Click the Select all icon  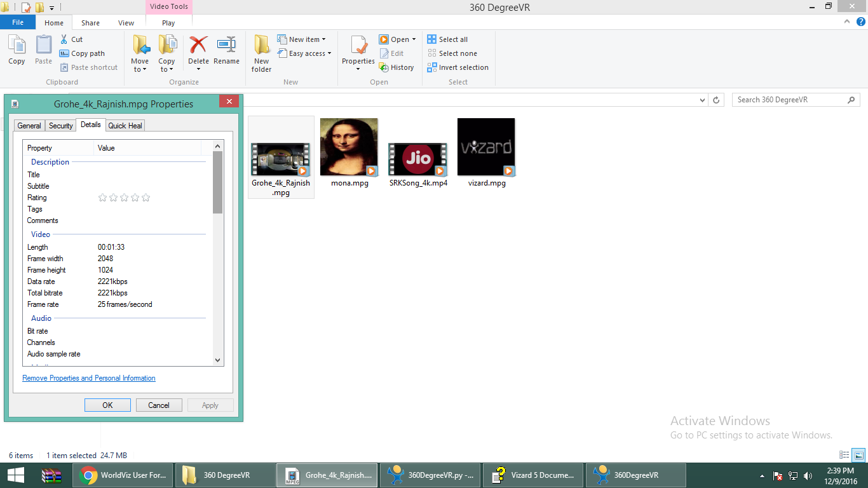click(432, 39)
